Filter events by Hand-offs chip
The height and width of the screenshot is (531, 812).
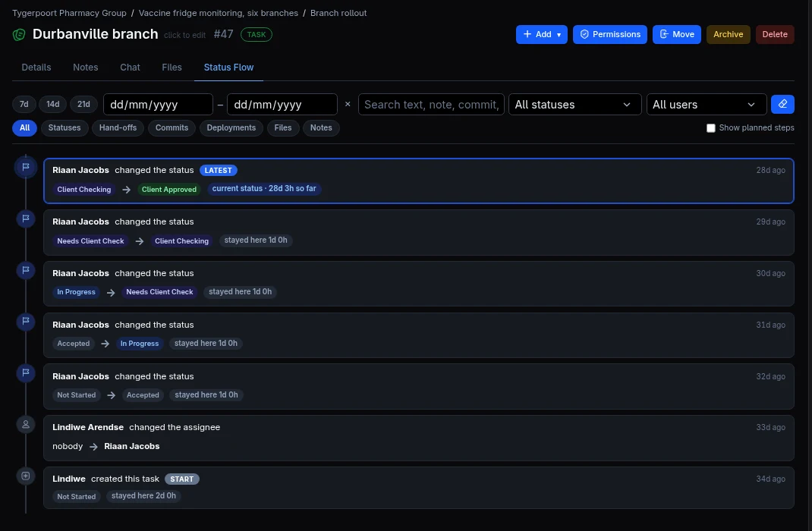tap(118, 128)
